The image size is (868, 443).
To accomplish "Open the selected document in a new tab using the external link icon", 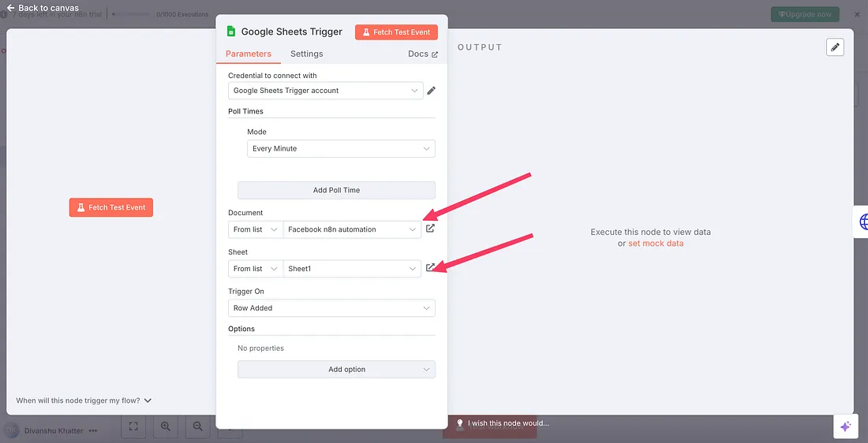I will [430, 228].
